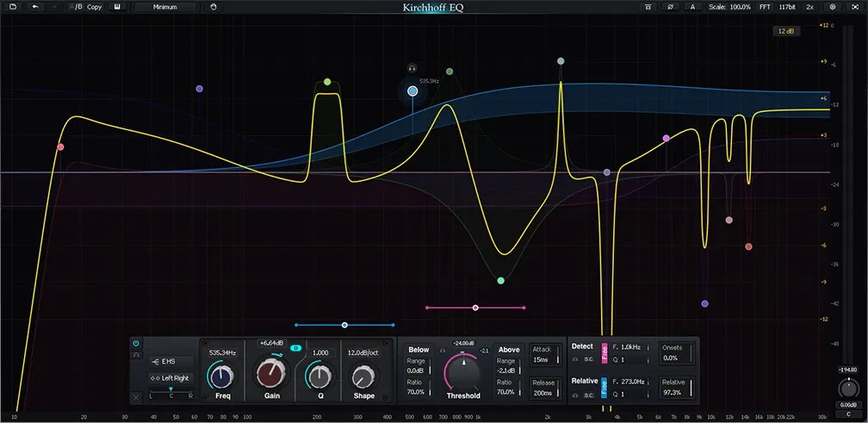
Task: Click the Threshold knob
Action: pyautogui.click(x=464, y=373)
